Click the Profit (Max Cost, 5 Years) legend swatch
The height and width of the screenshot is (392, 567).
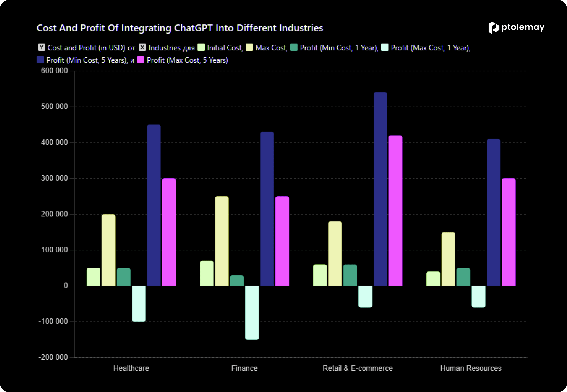tap(140, 60)
